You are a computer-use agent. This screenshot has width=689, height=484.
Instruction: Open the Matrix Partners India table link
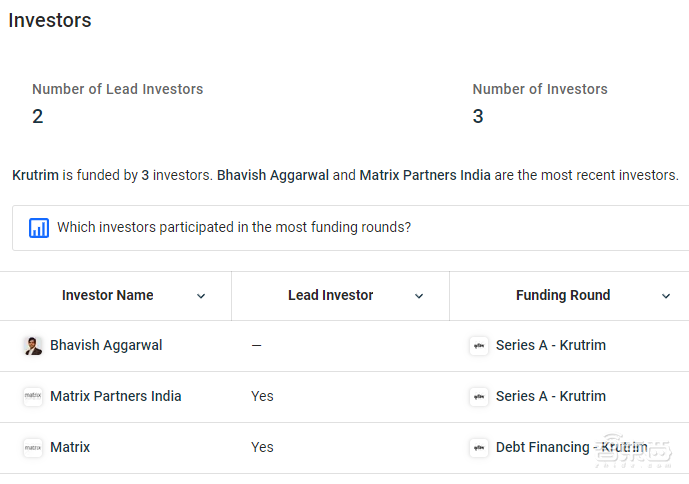[x=116, y=397]
